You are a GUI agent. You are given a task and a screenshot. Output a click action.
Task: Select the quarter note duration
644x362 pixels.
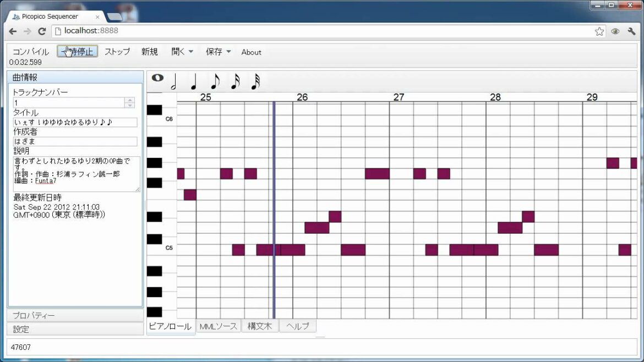coord(194,82)
